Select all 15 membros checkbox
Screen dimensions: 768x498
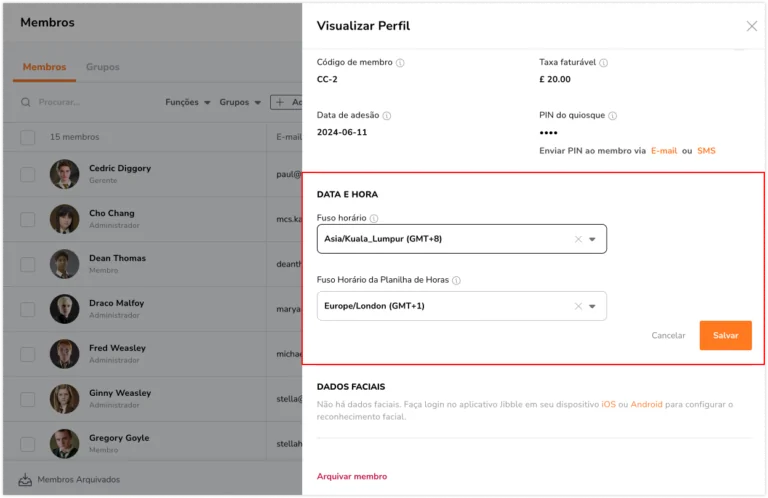tap(27, 137)
